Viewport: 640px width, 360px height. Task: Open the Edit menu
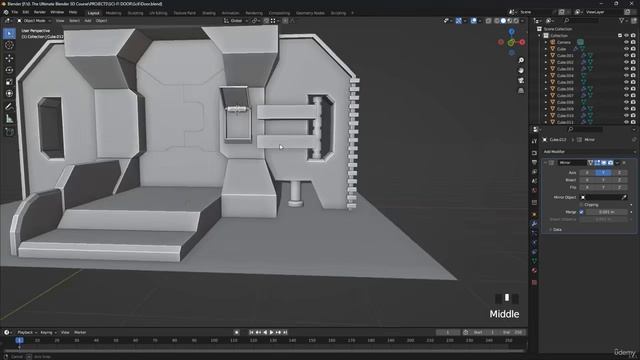coord(25,12)
